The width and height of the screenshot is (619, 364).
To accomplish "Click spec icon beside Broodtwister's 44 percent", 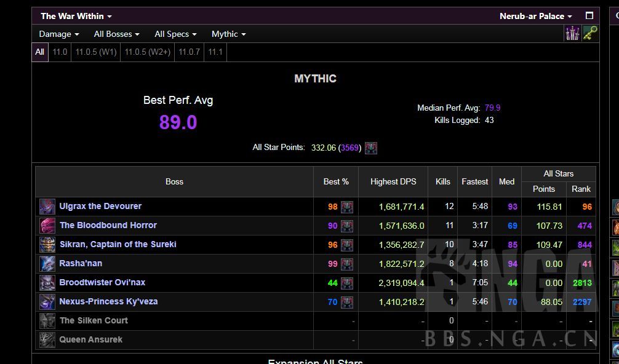I will [x=347, y=283].
